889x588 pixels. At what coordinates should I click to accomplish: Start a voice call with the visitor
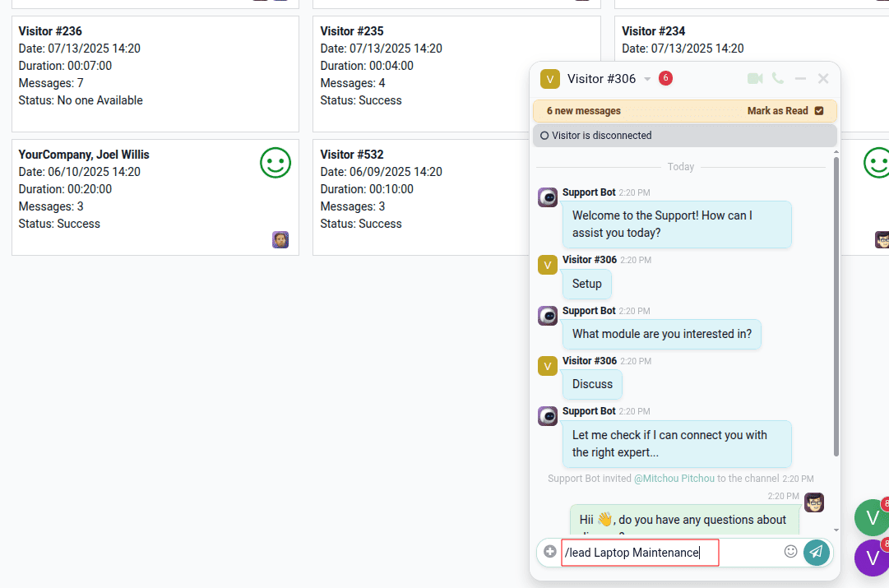coord(778,79)
